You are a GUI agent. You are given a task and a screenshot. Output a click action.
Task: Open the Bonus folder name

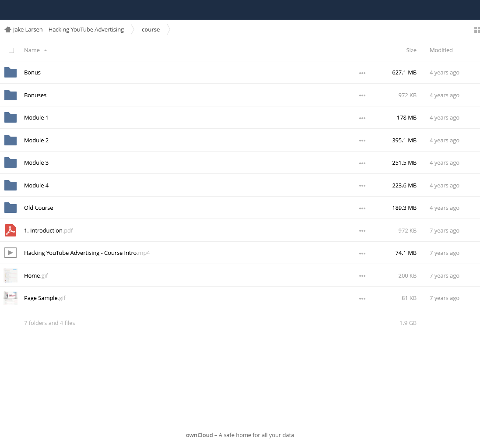32,72
